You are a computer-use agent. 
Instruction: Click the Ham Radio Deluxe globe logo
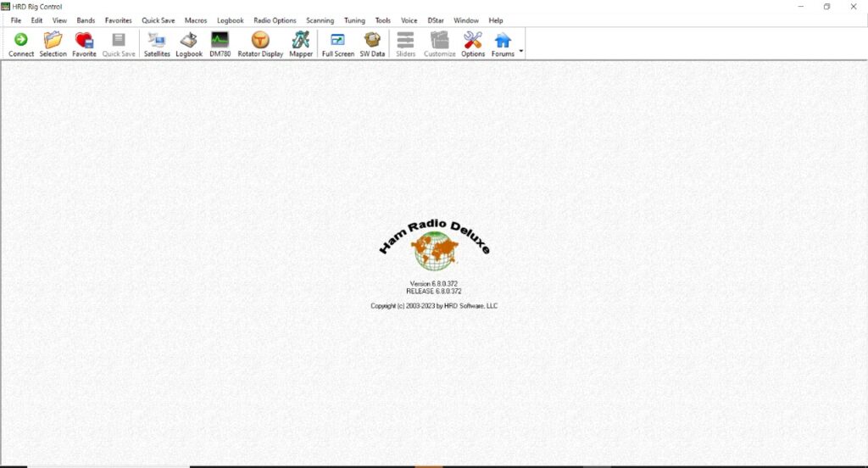point(434,252)
